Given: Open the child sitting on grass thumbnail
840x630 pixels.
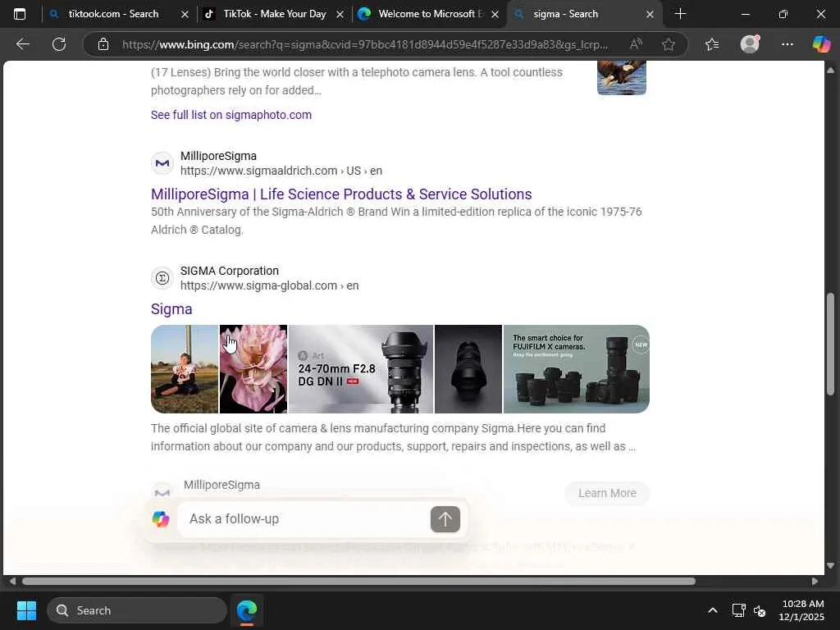Looking at the screenshot, I should click(x=185, y=369).
